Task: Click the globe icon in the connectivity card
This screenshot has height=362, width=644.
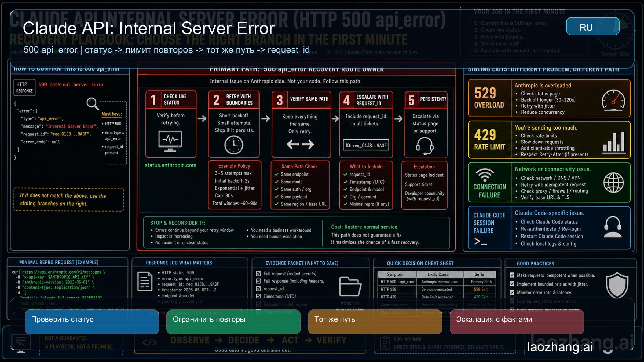Action: click(x=613, y=183)
